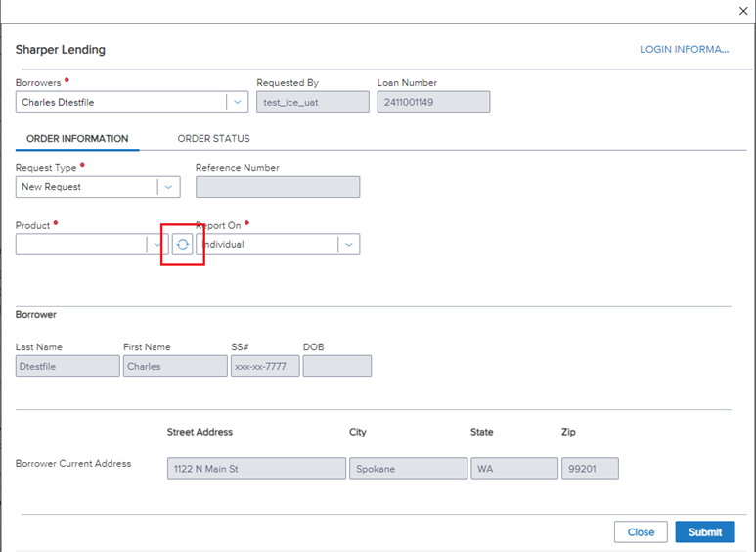Click the DOB field
756x552 pixels.
[337, 366]
